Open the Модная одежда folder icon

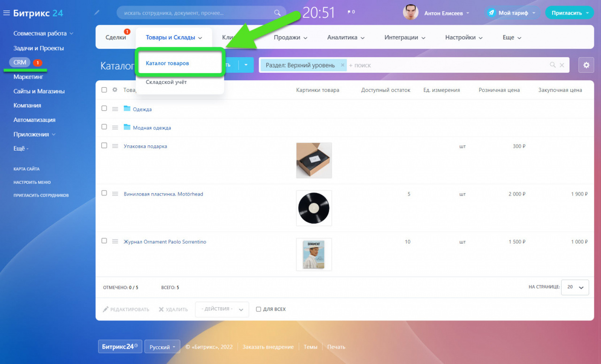click(x=127, y=127)
